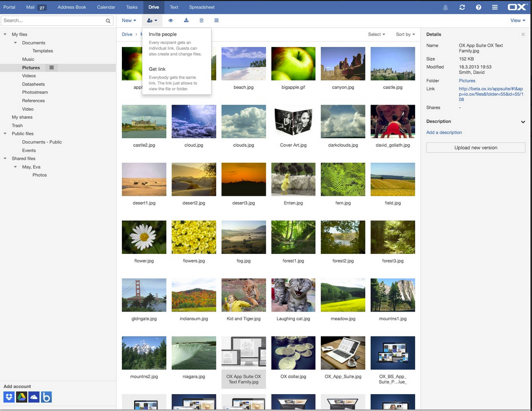
Task: Open the beta.ox.io file link
Action: coord(491,94)
